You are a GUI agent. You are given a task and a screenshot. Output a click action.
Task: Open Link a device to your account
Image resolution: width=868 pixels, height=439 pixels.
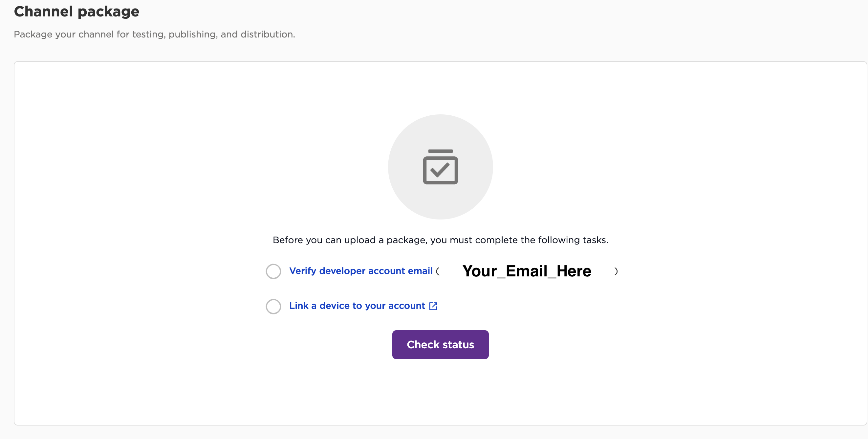click(357, 306)
